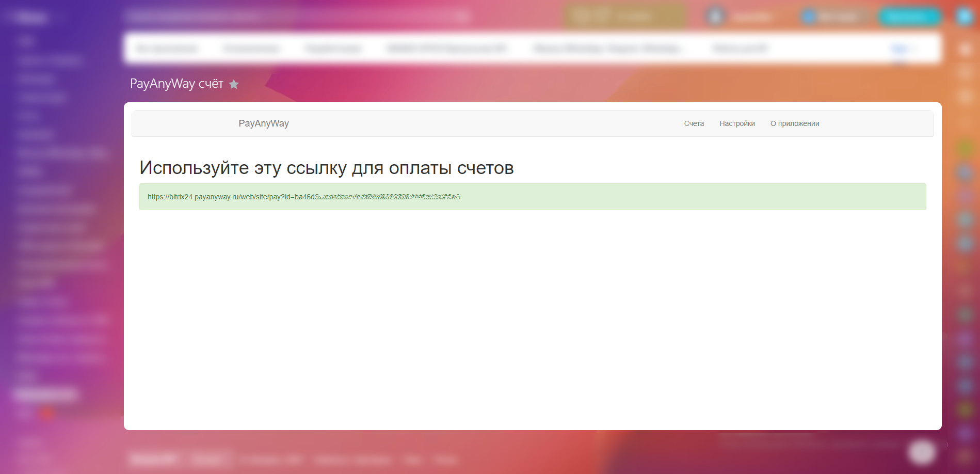Open the О приложении tab
This screenshot has width=980, height=474.
pos(795,123)
